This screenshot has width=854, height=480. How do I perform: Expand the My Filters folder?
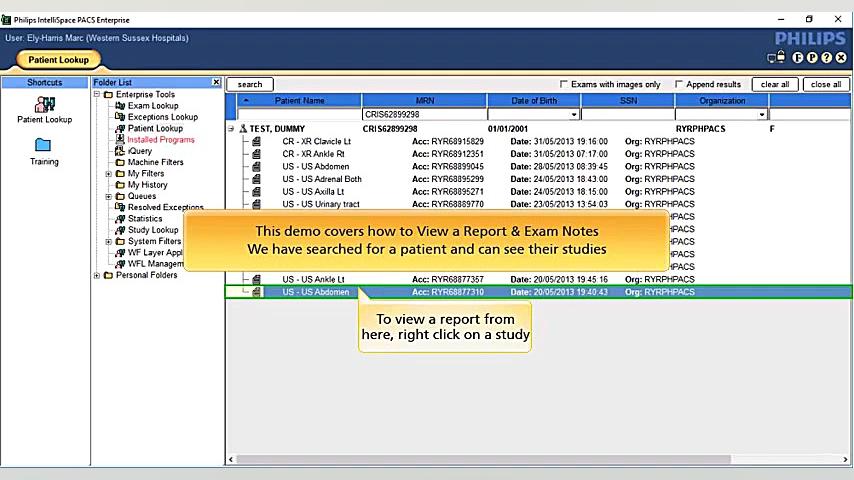point(108,174)
